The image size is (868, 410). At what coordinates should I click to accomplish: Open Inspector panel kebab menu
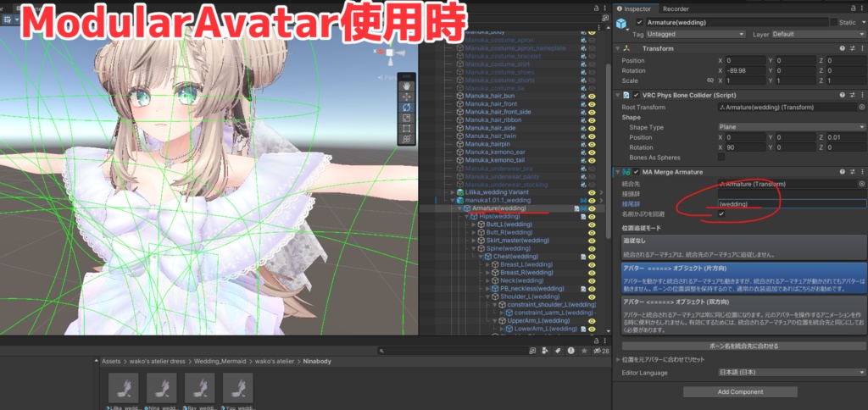(x=862, y=8)
